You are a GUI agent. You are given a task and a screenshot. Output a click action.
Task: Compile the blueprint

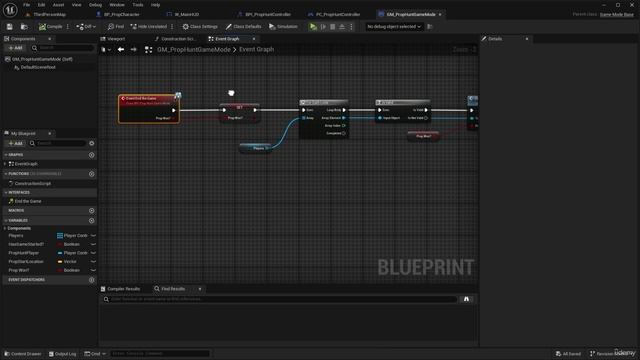point(51,27)
